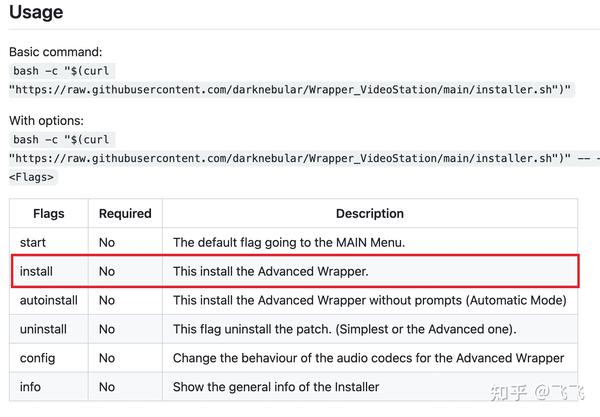Select the install flag cell
Image resolution: width=600 pixels, height=417 pixels.
[36, 271]
